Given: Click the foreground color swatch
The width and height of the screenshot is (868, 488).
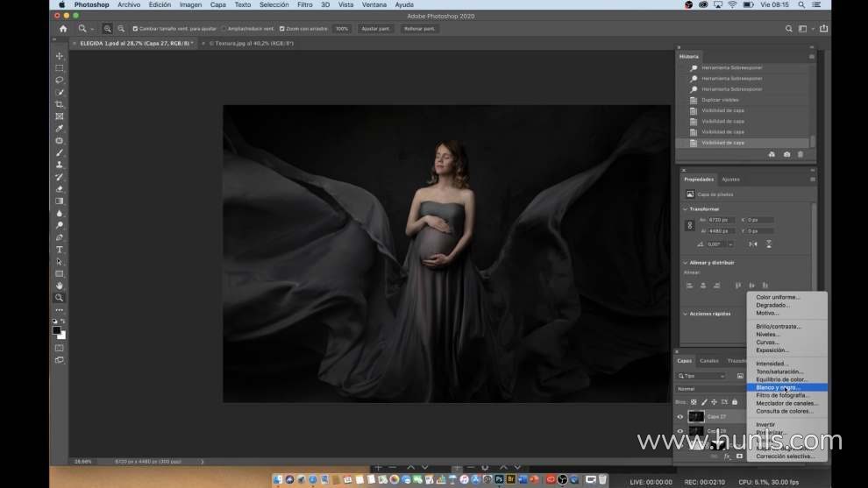Looking at the screenshot, I should [57, 330].
